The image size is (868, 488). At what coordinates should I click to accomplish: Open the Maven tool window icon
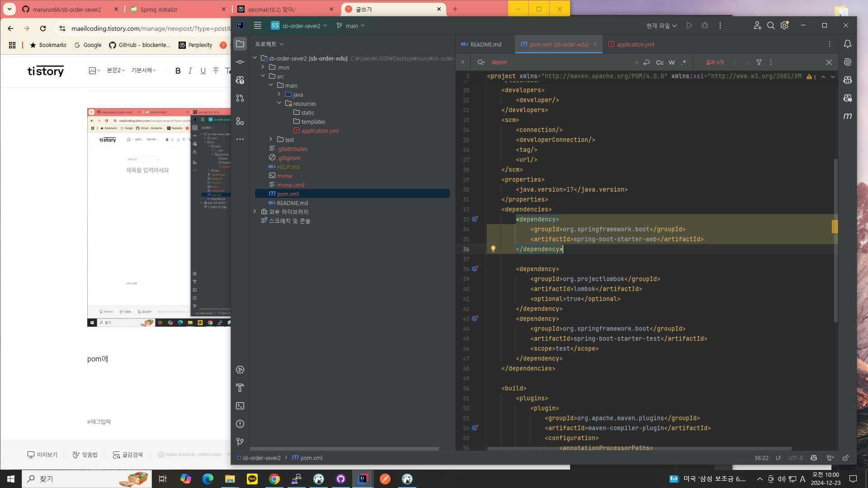click(x=848, y=116)
